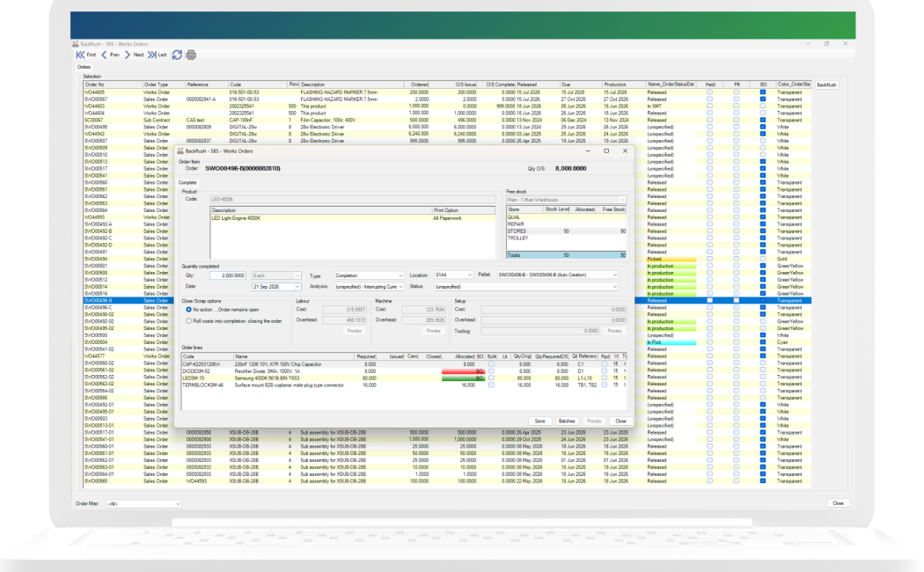Screen dimensions: 924x572
Task: Sort by Order No column header
Action: [x=112, y=84]
